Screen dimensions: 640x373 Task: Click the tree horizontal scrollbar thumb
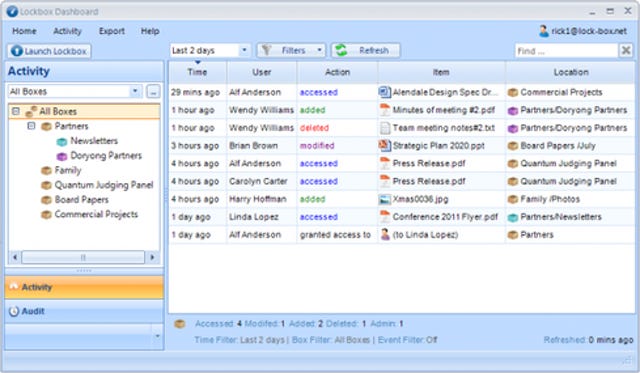pos(83,257)
